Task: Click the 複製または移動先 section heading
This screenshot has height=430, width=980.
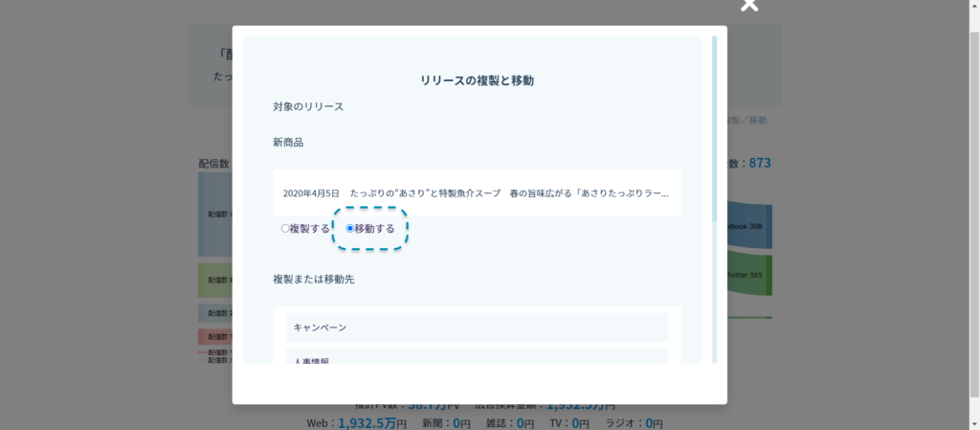Action: click(x=314, y=280)
